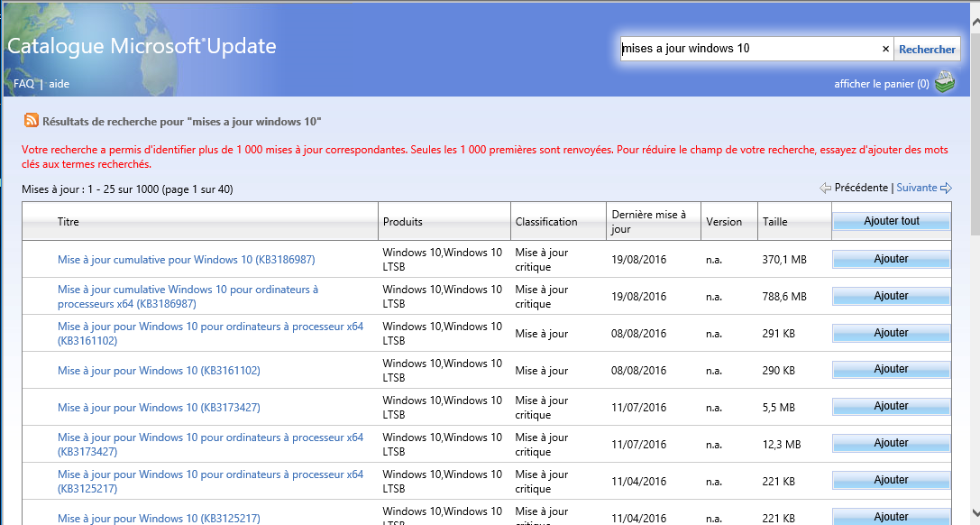
Task: Open "Mise à jour pour Windows 10 (KB3161102)"
Action: 159,371
